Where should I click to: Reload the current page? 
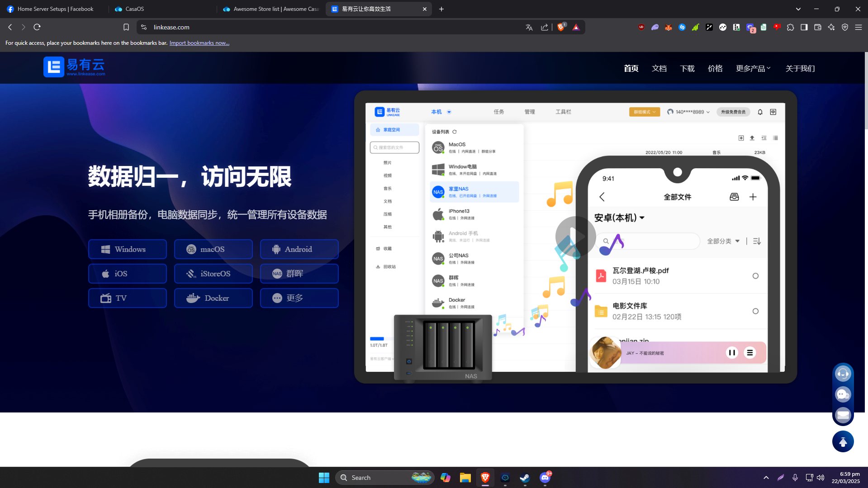(37, 27)
